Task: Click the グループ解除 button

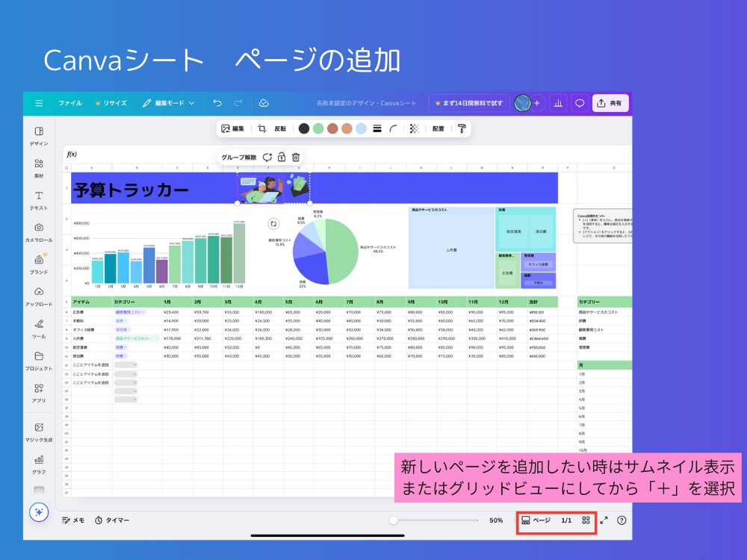Action: click(239, 157)
